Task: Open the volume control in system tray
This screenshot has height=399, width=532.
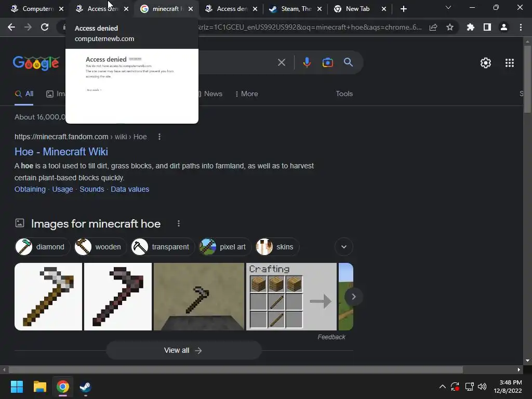Action: coord(482,387)
